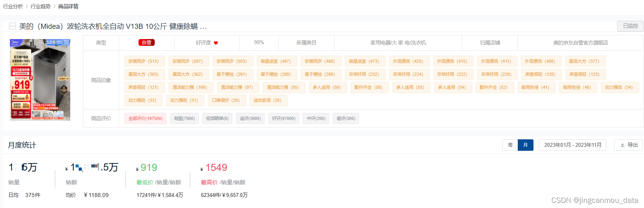Image resolution: width=644 pixels, height=208 pixels.
Task: Click the 安装同步 (488) impression tag
Action: (320, 61)
